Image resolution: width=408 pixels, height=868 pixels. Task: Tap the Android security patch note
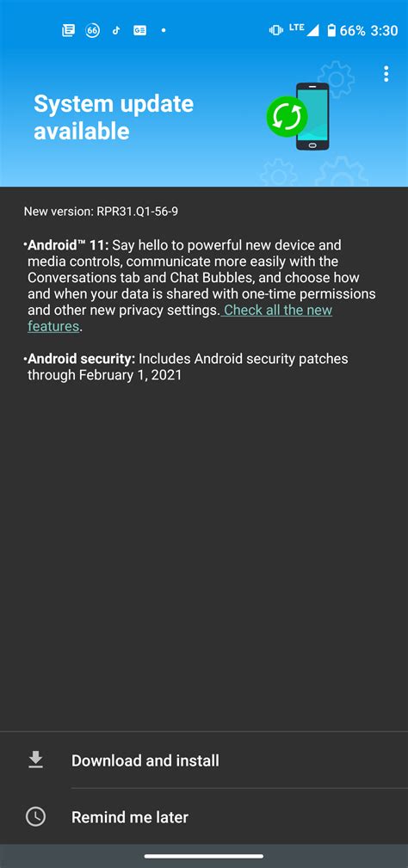(x=187, y=367)
